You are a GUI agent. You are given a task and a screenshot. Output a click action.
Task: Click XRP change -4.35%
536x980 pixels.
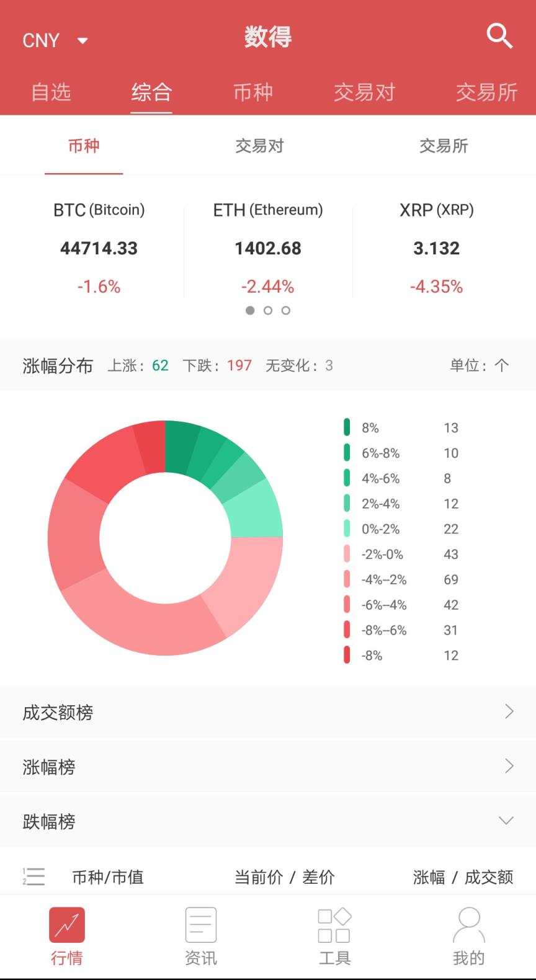(437, 287)
